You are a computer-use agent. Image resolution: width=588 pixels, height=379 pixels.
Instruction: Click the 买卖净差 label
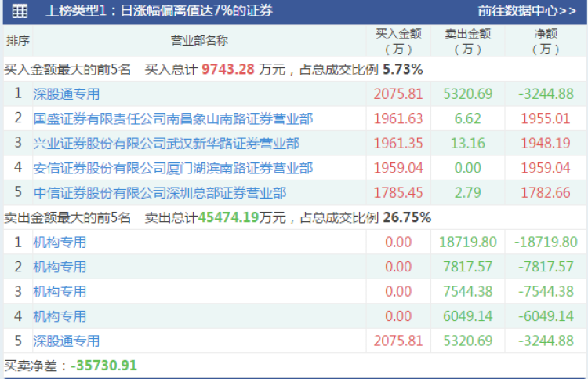(37, 366)
